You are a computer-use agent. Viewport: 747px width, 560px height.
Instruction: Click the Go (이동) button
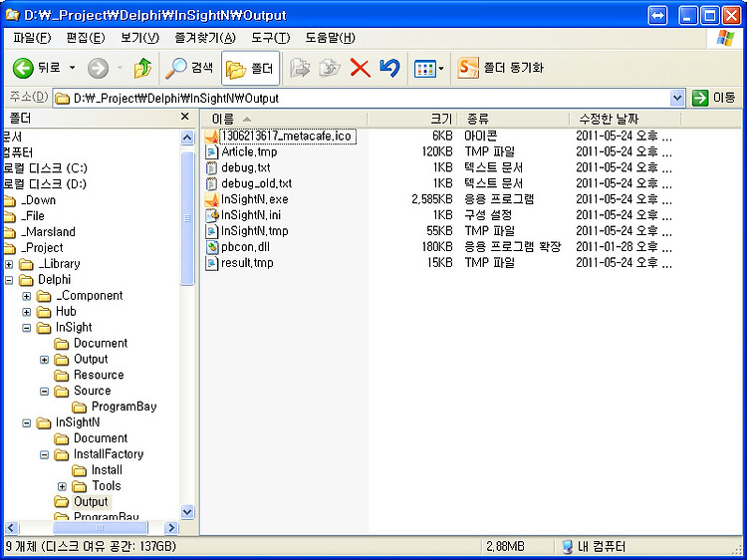[714, 99]
